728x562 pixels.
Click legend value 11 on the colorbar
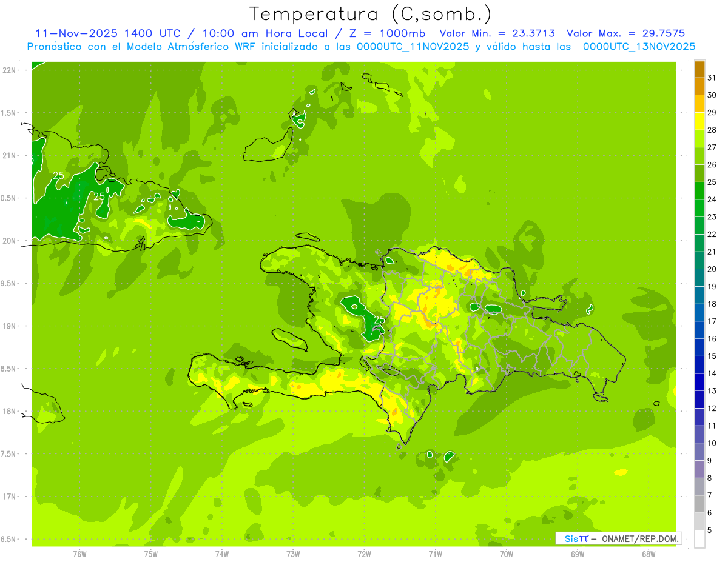click(712, 426)
